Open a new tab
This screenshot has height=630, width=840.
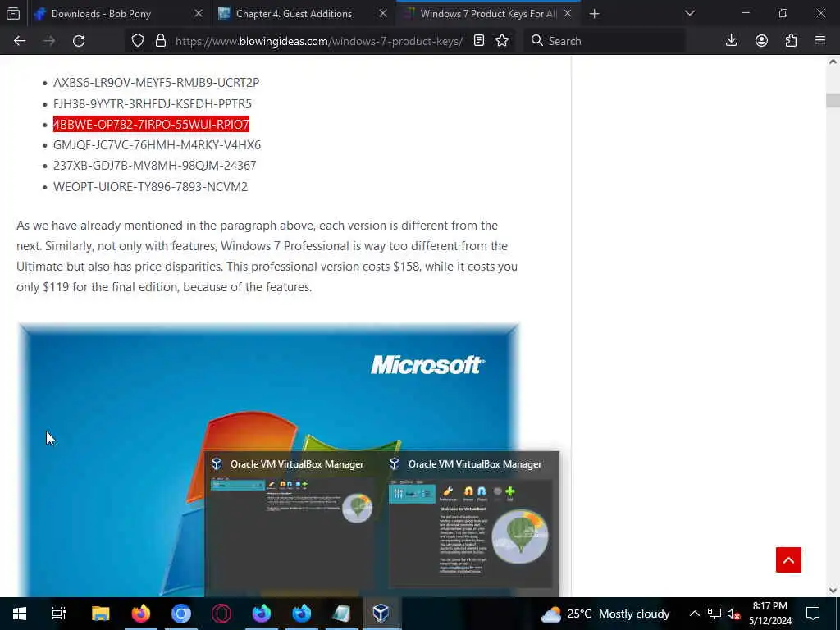(594, 13)
